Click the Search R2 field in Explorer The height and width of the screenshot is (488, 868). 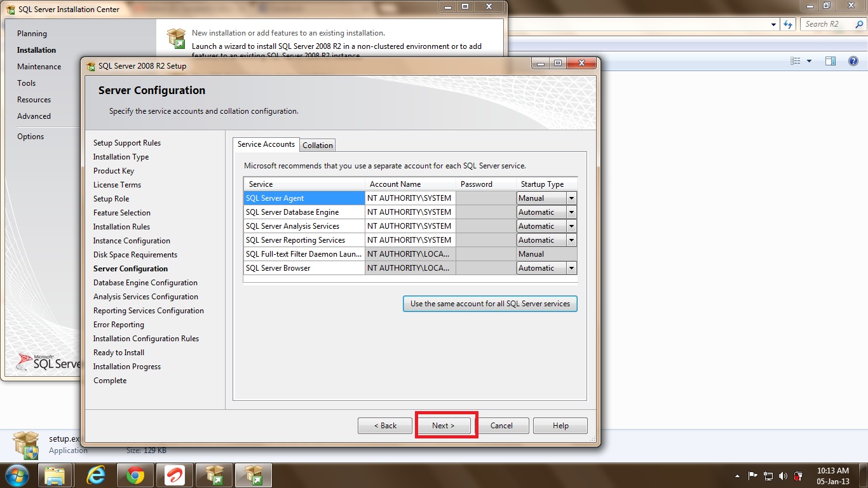tap(829, 24)
